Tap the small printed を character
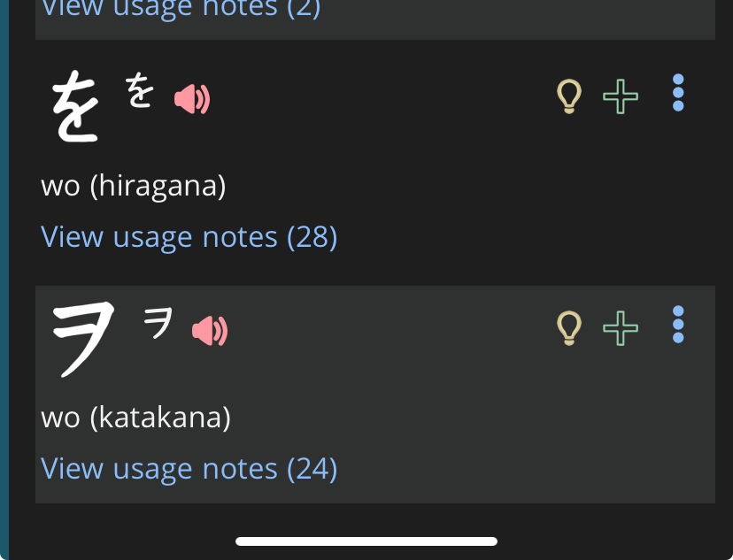 click(138, 90)
